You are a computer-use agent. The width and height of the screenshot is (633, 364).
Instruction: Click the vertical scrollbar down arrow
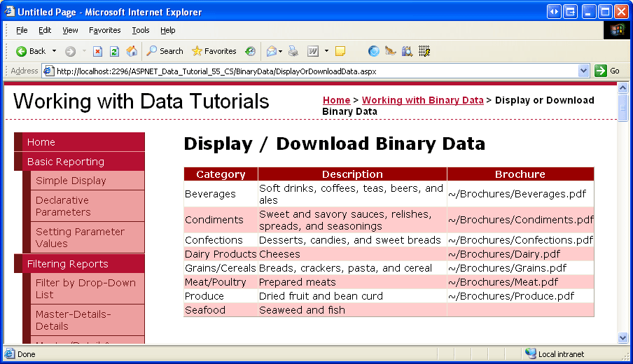pos(623,337)
